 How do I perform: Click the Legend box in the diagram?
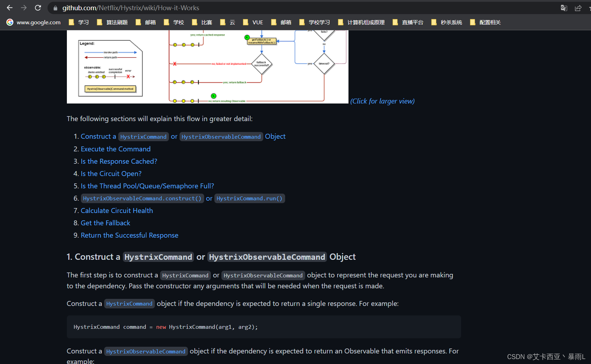click(x=110, y=68)
